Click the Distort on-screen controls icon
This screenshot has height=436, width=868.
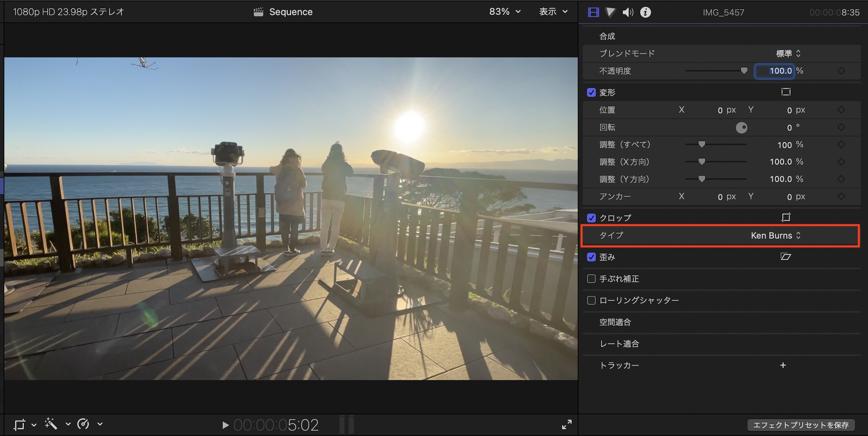point(786,257)
